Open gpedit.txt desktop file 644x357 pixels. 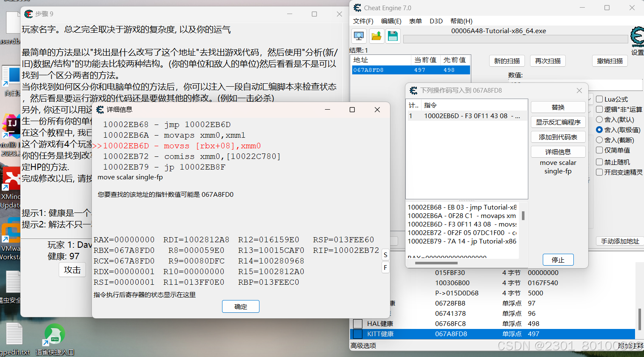(x=14, y=339)
